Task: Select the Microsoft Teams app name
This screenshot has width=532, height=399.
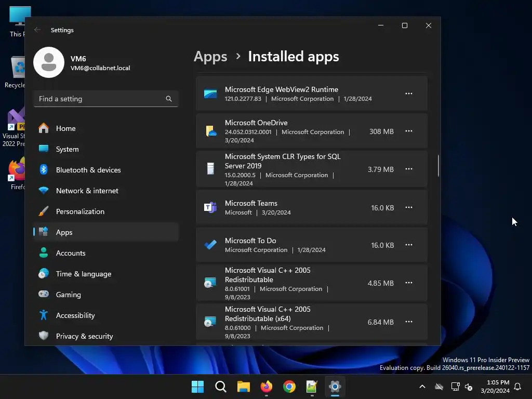Action: pos(251,203)
